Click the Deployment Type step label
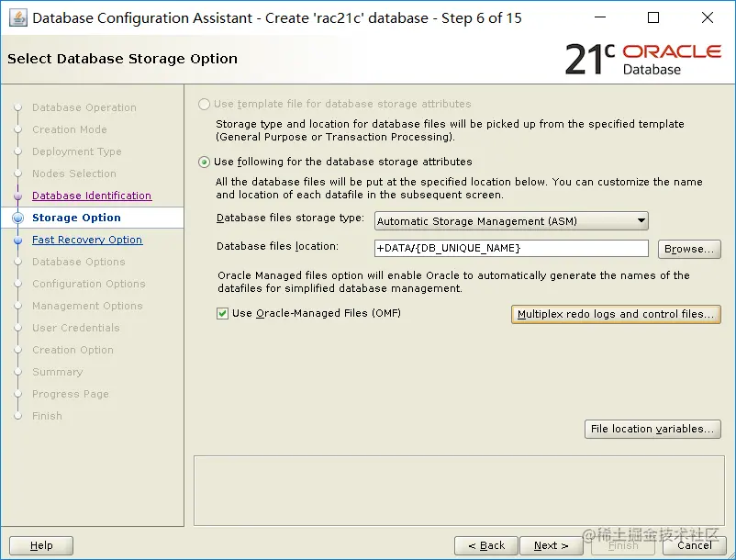736x560 pixels. (x=76, y=151)
